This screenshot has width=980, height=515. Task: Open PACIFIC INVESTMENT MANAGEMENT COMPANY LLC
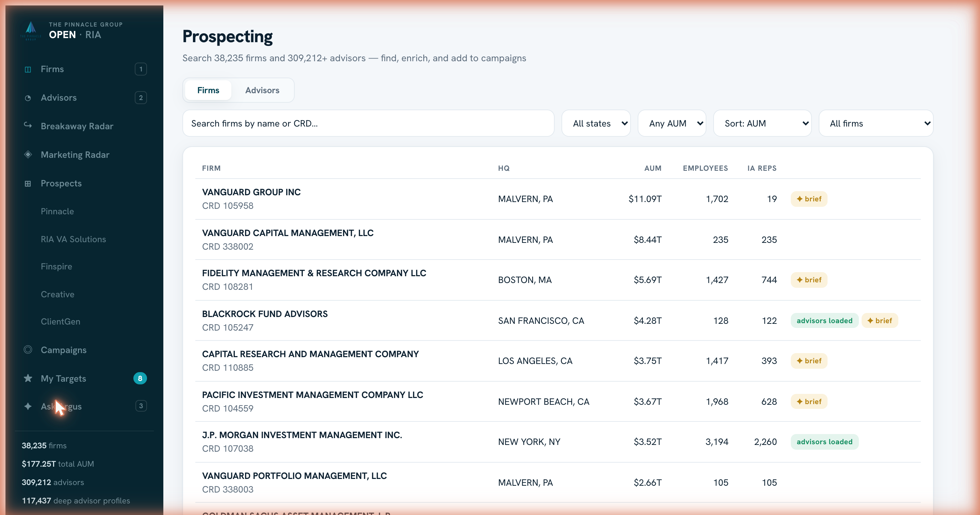pos(558,402)
